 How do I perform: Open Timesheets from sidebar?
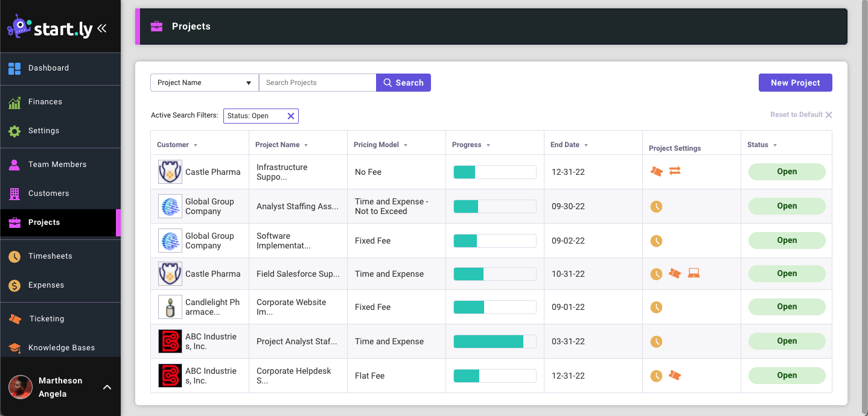pyautogui.click(x=50, y=256)
